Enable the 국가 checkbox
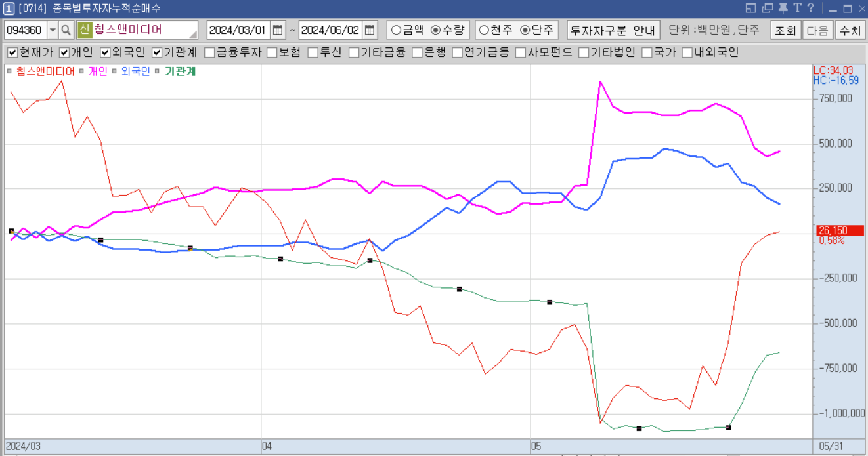Image resolution: width=868 pixels, height=456 pixels. [x=647, y=52]
